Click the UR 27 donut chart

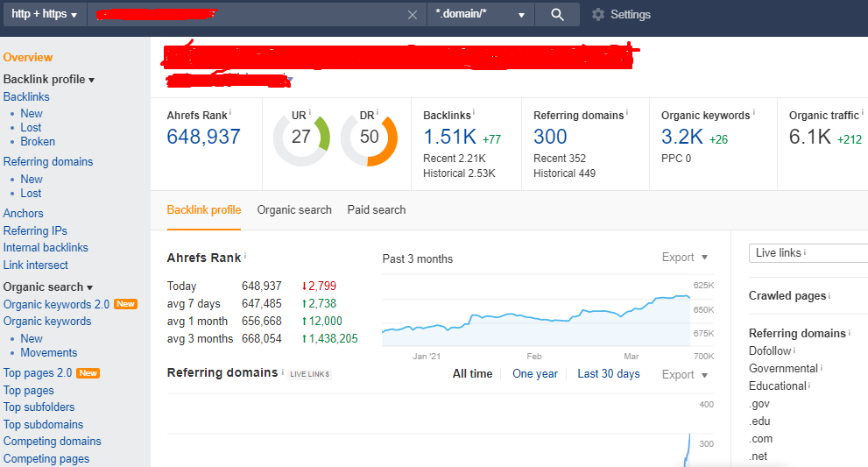click(301, 138)
